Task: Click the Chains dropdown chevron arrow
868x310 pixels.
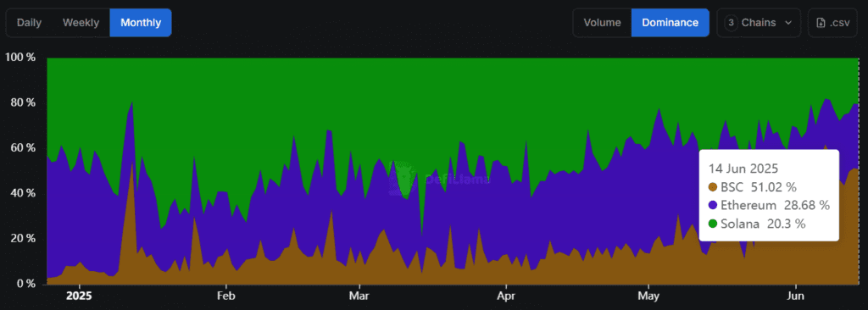Action: [788, 23]
